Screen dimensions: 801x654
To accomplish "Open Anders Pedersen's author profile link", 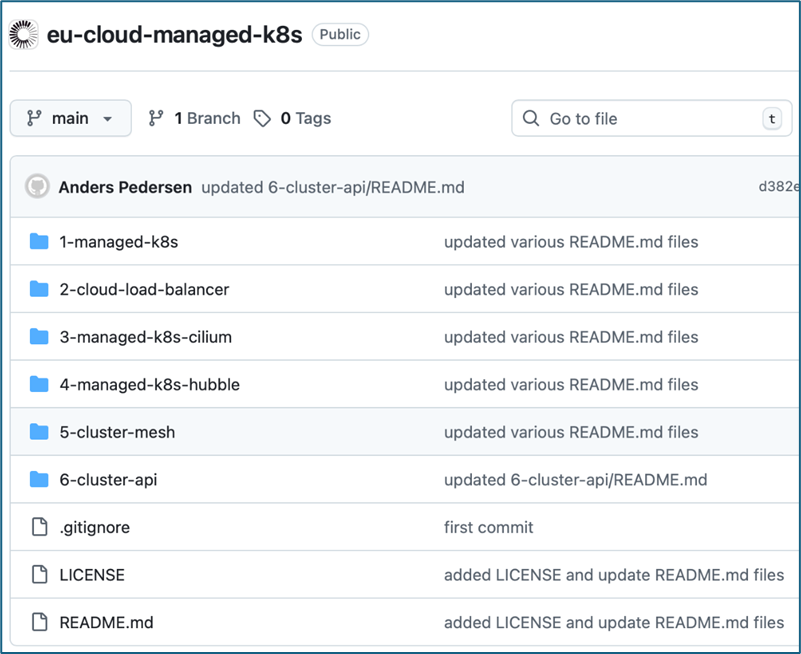I will (x=125, y=187).
